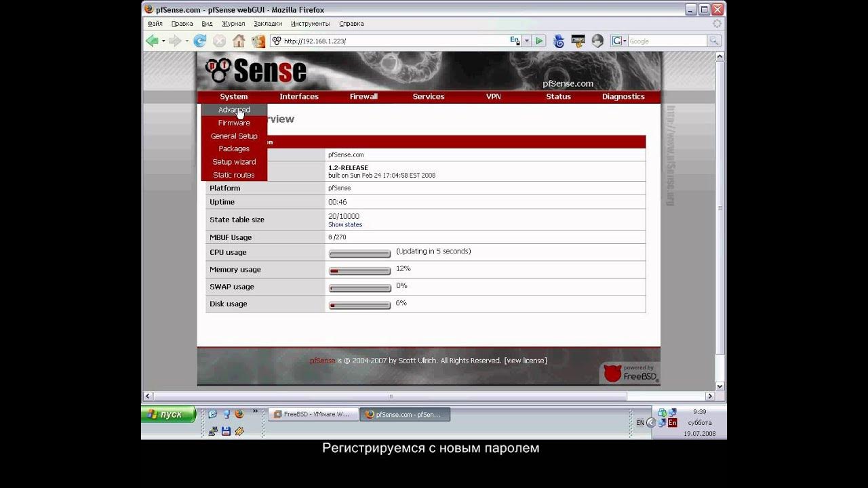Open the Status navigation menu
The image size is (868, 488).
pyautogui.click(x=559, y=96)
